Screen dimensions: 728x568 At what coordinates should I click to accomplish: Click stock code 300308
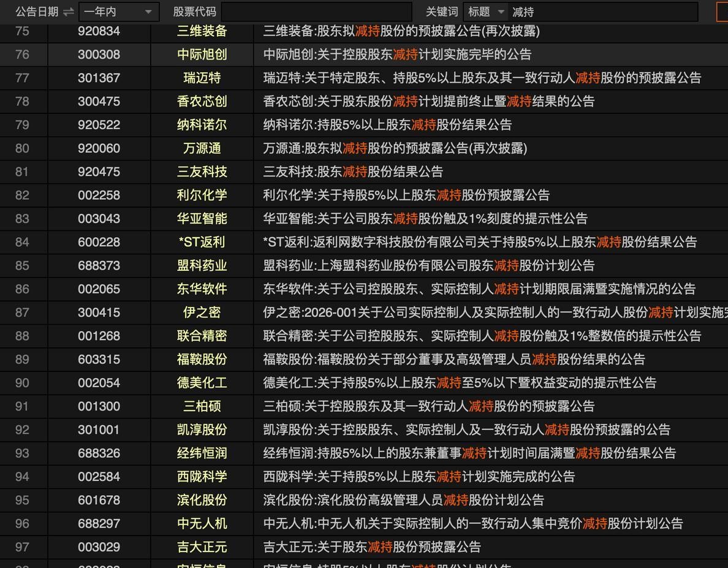point(99,55)
